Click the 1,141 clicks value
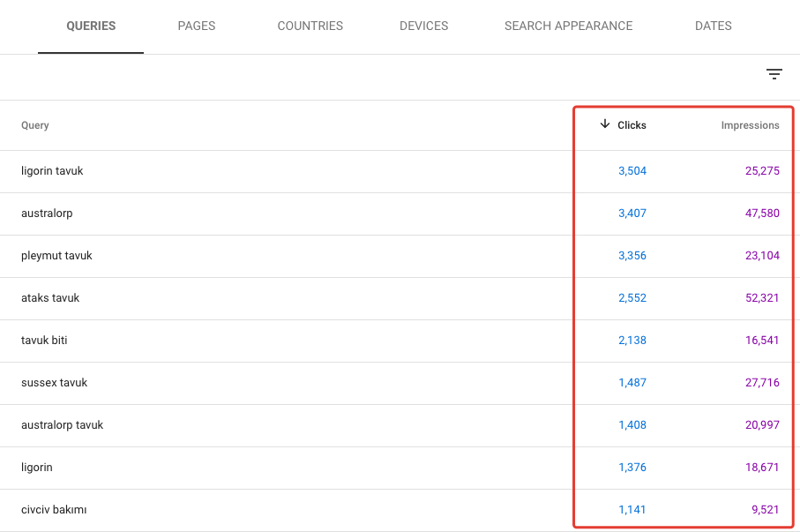This screenshot has height=532, width=800. point(632,510)
